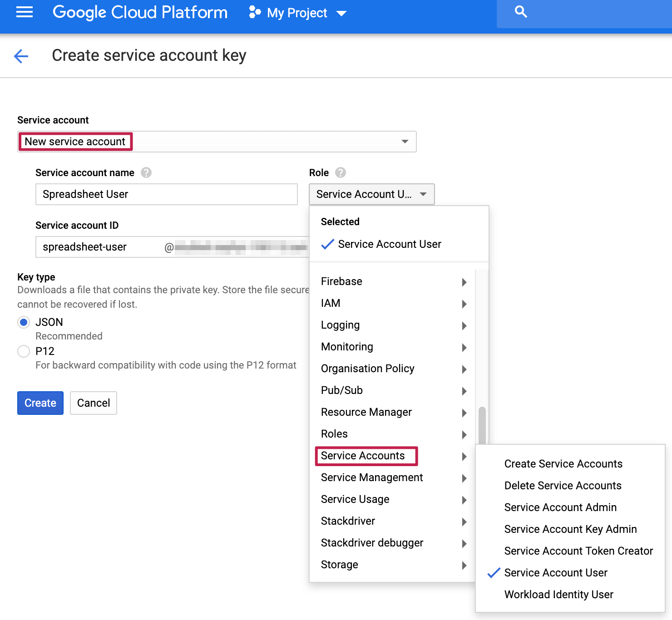Select the P12 key type

(24, 351)
